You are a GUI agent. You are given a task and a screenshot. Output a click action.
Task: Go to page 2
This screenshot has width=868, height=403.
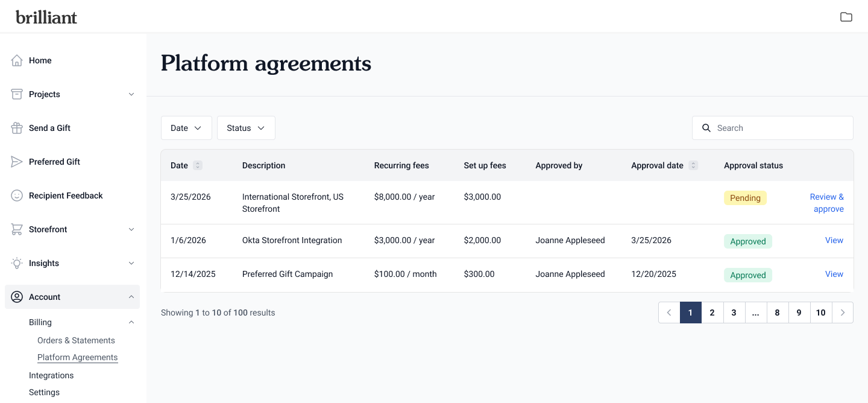click(x=712, y=313)
